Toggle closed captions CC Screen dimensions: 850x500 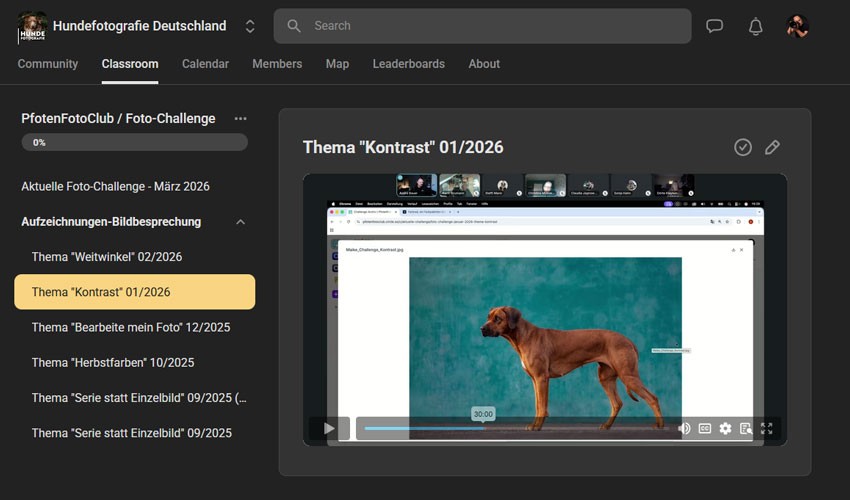click(x=705, y=428)
